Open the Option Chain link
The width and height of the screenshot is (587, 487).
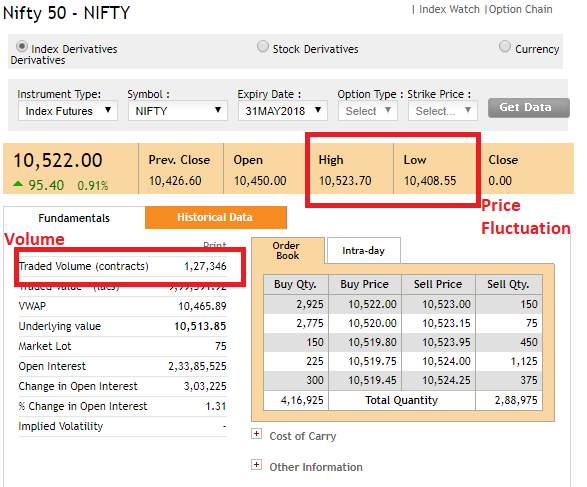[521, 9]
